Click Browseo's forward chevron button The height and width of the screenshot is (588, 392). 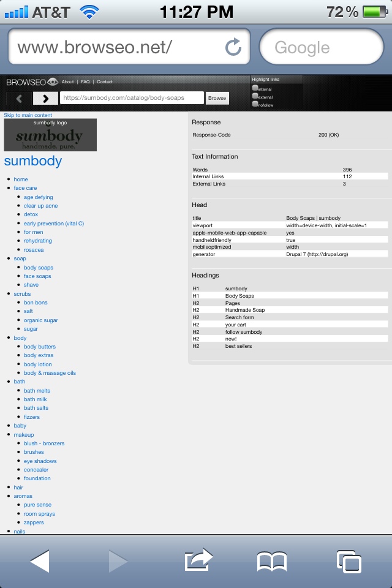pyautogui.click(x=45, y=98)
